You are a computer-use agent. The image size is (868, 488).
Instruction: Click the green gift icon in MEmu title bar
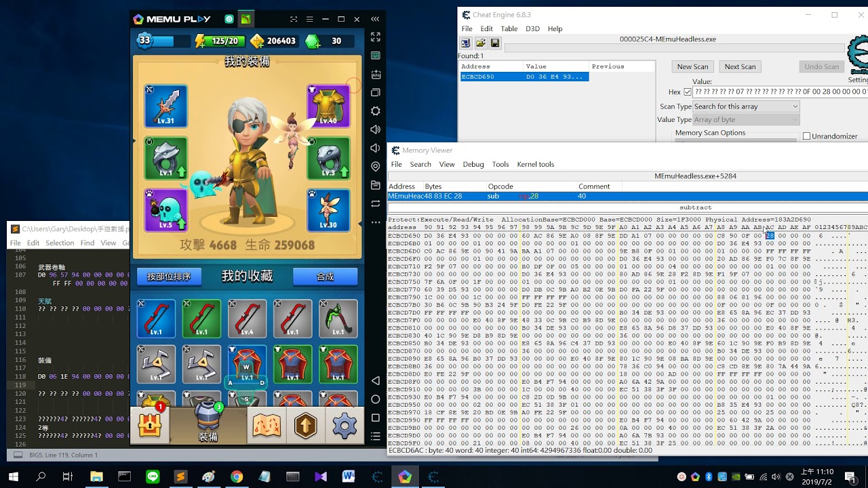(245, 19)
